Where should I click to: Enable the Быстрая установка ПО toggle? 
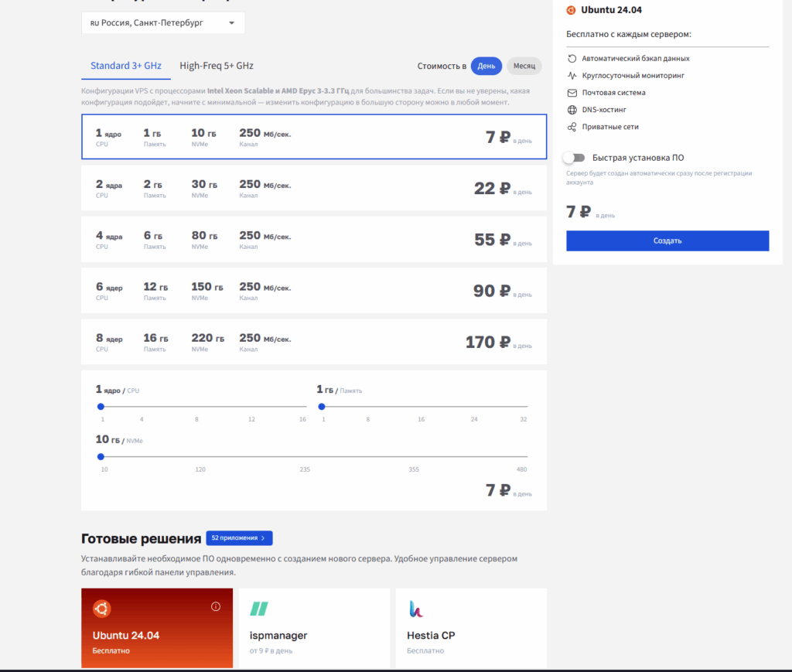coord(574,158)
